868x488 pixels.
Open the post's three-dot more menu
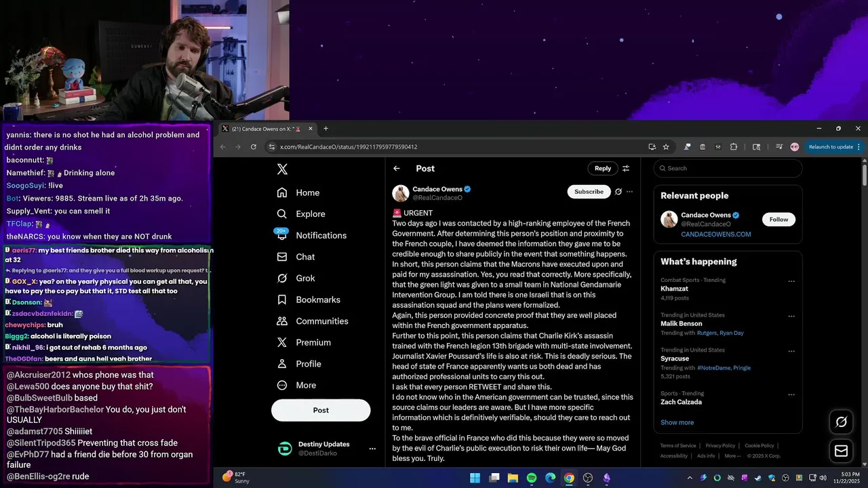tap(629, 192)
